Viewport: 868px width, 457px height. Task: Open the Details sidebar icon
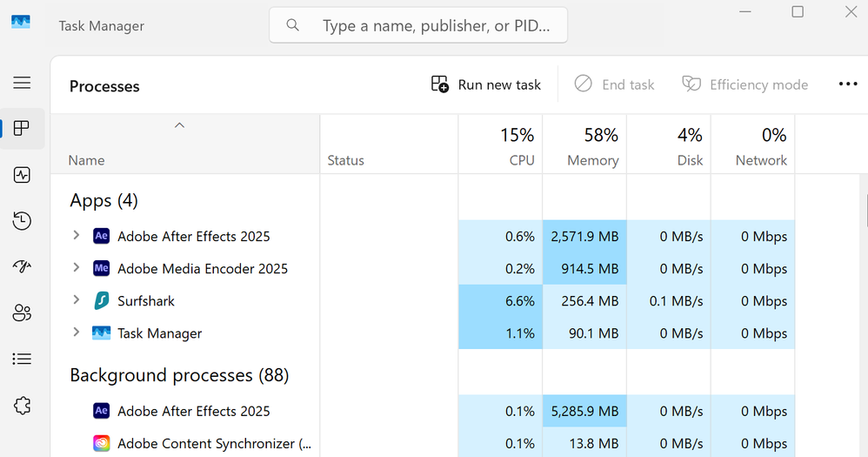(x=22, y=359)
